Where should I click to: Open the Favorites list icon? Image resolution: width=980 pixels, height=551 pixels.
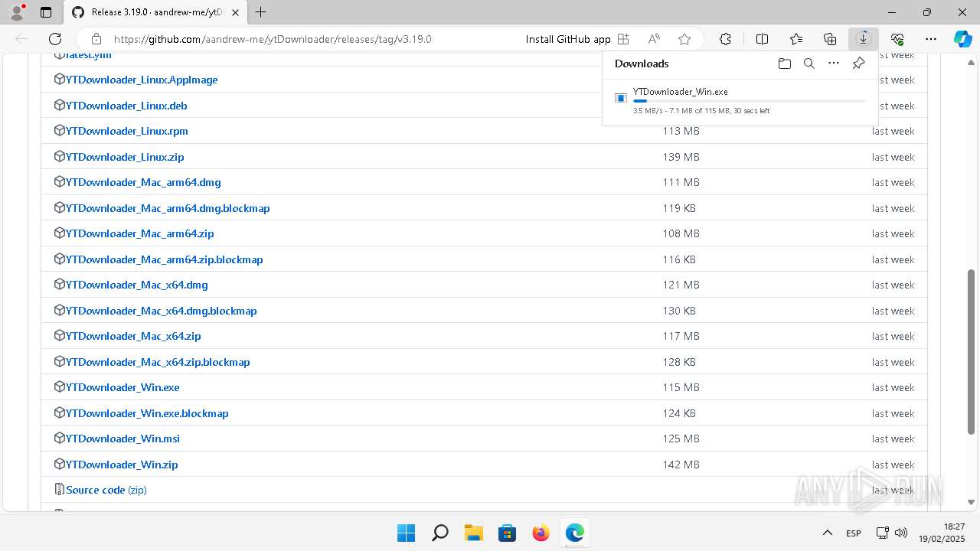coord(796,39)
